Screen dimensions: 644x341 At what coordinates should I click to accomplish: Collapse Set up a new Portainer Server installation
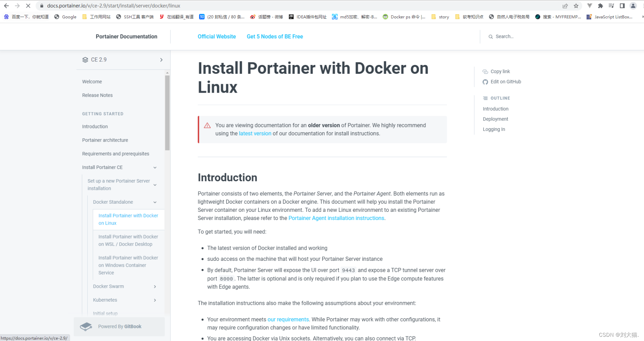point(155,185)
